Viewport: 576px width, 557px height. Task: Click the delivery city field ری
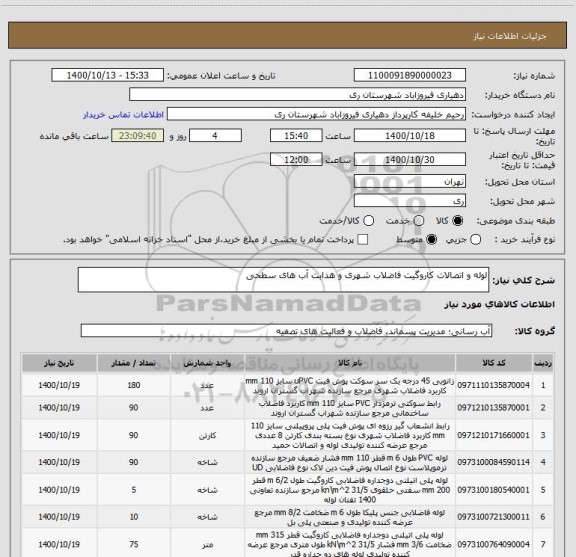[x=410, y=201]
